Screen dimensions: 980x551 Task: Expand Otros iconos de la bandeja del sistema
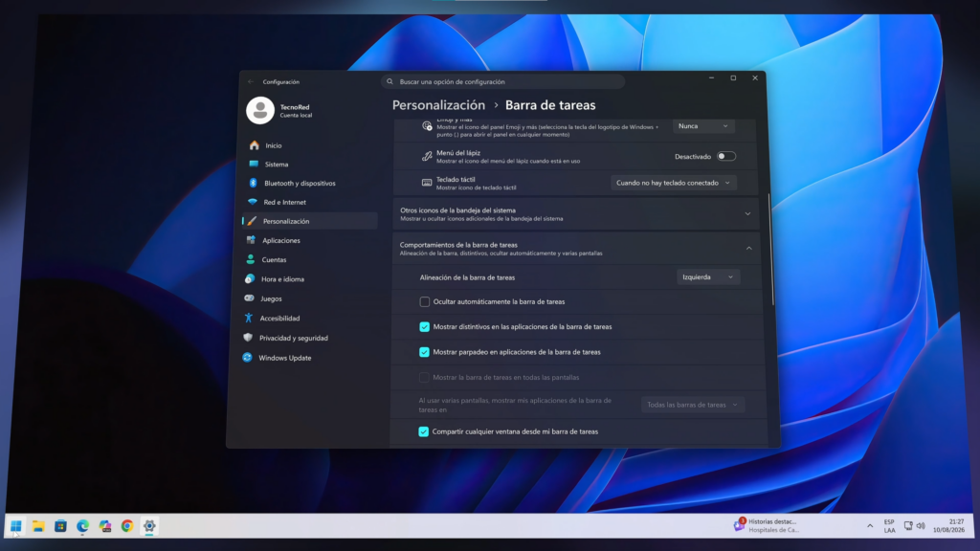pyautogui.click(x=747, y=213)
